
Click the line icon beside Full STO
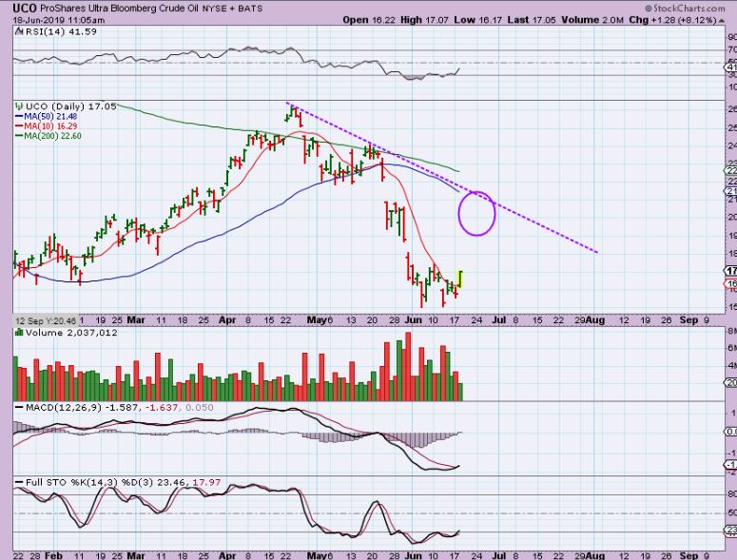[x=19, y=482]
